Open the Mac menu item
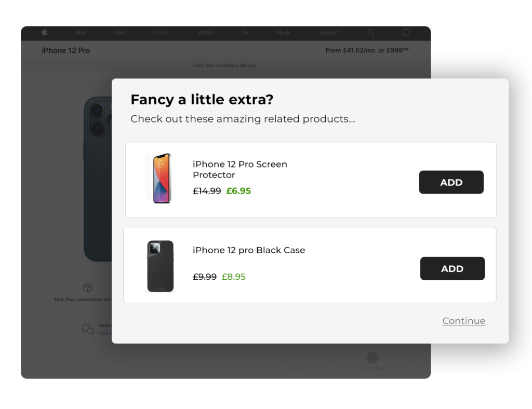Viewport: 532px width, 409px height. [81, 33]
